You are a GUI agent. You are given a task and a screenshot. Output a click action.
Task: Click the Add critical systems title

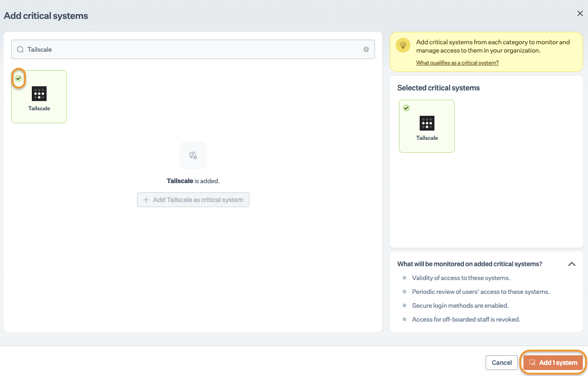(46, 16)
